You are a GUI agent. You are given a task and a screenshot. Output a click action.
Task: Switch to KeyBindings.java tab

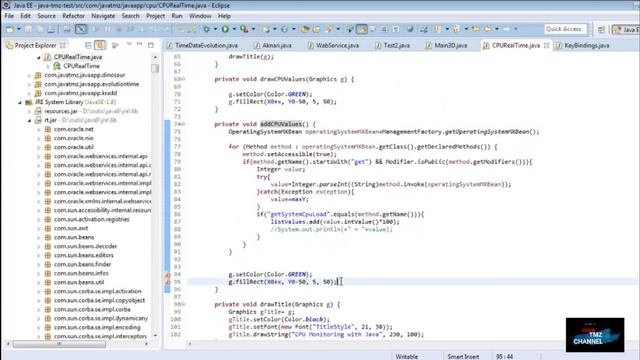583,45
